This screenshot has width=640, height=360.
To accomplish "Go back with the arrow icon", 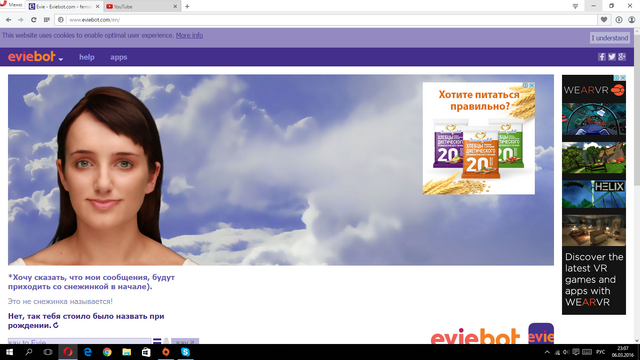I will [x=8, y=20].
